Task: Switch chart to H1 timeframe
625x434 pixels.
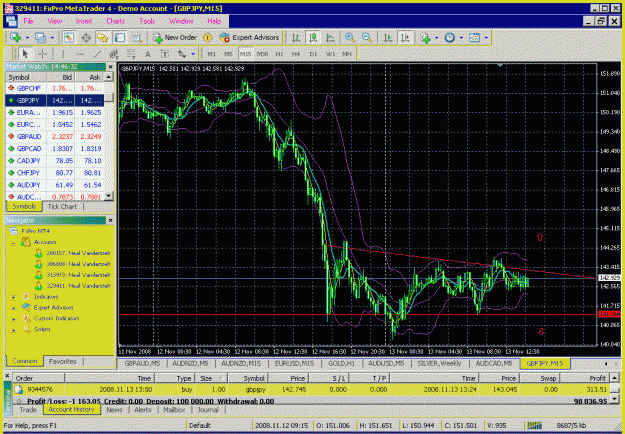Action: [279, 53]
